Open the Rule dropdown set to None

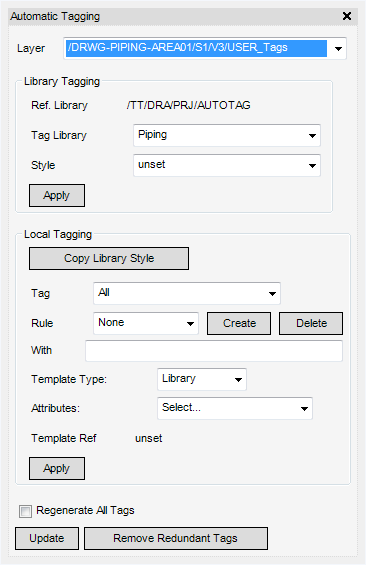pos(146,323)
